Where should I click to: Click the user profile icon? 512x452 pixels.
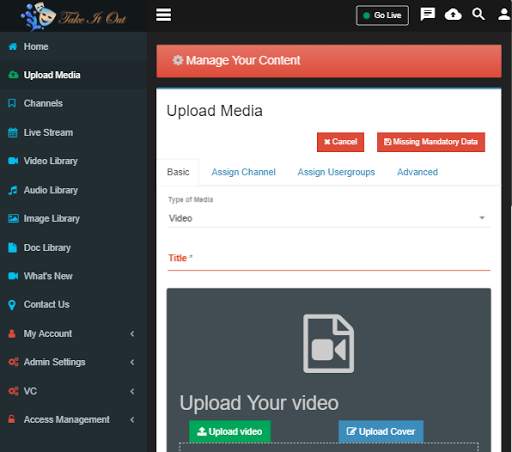click(504, 14)
